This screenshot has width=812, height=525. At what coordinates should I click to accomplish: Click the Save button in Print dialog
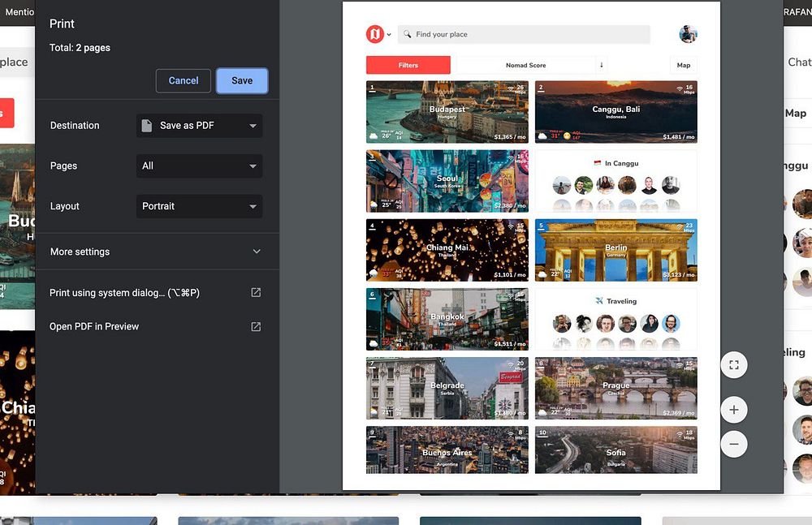pyautogui.click(x=242, y=81)
